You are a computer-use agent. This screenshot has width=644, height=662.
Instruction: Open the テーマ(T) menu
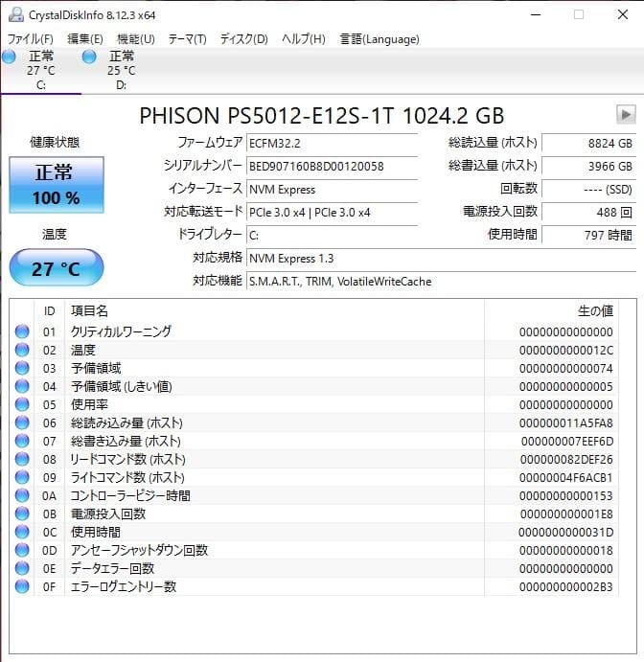[188, 39]
